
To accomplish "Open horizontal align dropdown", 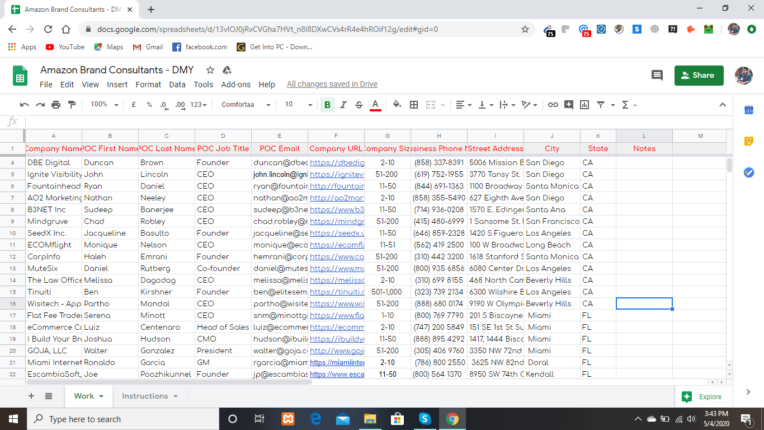I will pyautogui.click(x=463, y=105).
